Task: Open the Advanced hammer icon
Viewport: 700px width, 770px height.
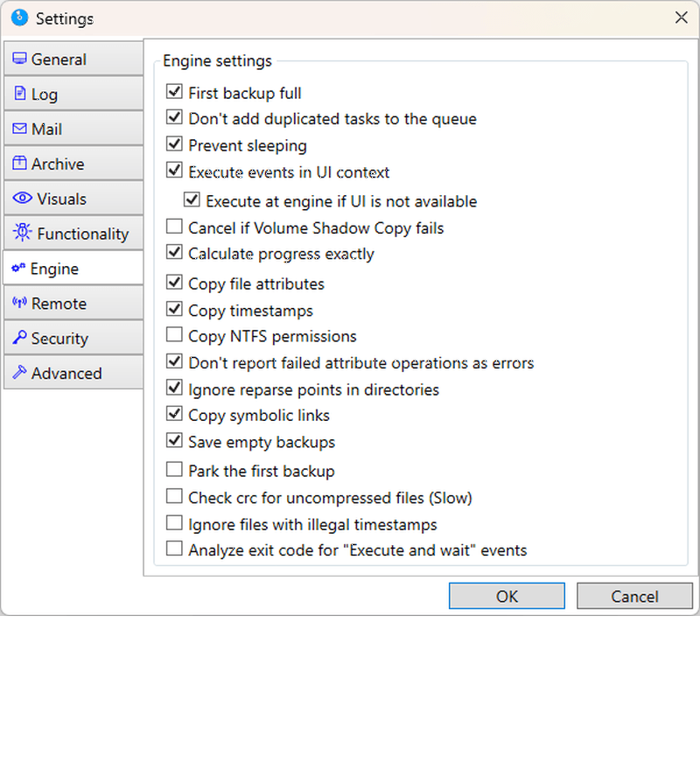Action: click(x=19, y=372)
